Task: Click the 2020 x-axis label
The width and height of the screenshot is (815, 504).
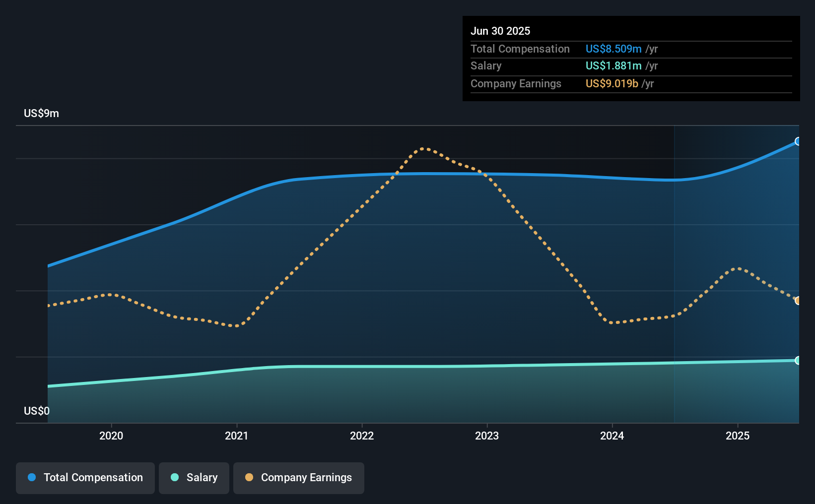Action: tap(111, 436)
